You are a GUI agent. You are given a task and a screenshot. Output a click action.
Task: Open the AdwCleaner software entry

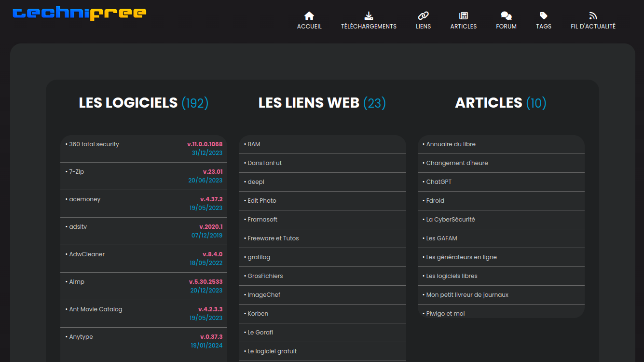[87, 254]
